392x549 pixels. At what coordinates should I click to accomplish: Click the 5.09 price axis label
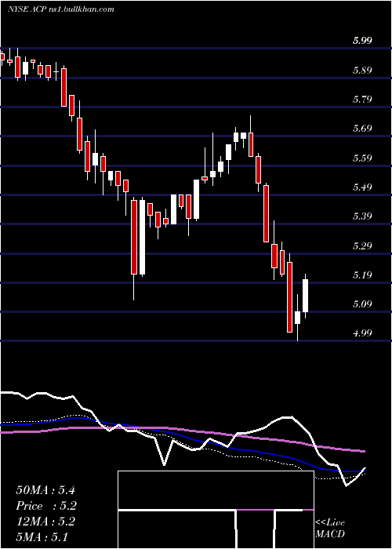pos(362,304)
